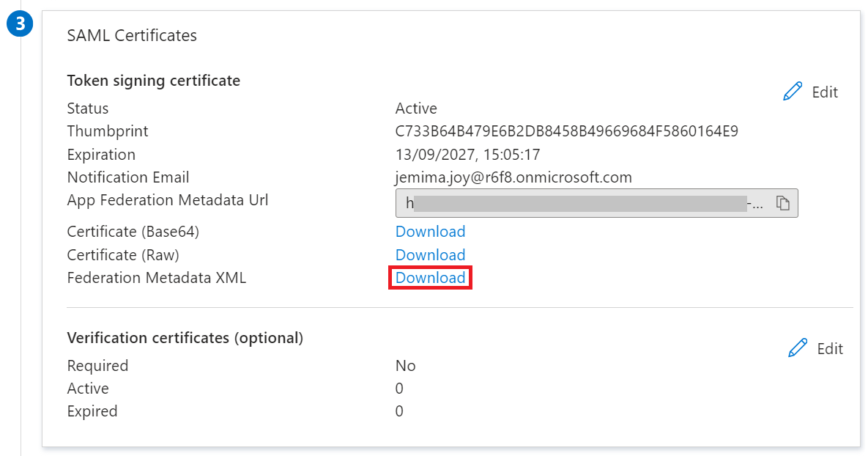Click the notification email address jemima.joy
The image size is (868, 456).
tap(513, 177)
